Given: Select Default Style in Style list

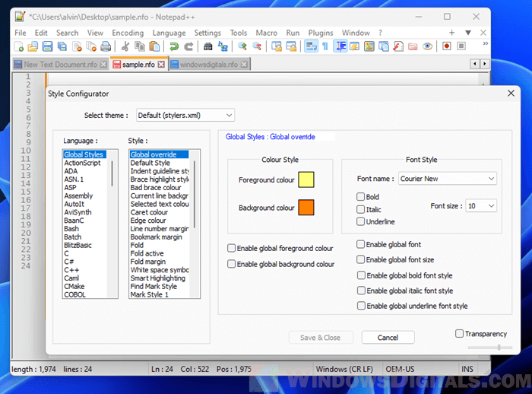Looking at the screenshot, I should [x=159, y=163].
